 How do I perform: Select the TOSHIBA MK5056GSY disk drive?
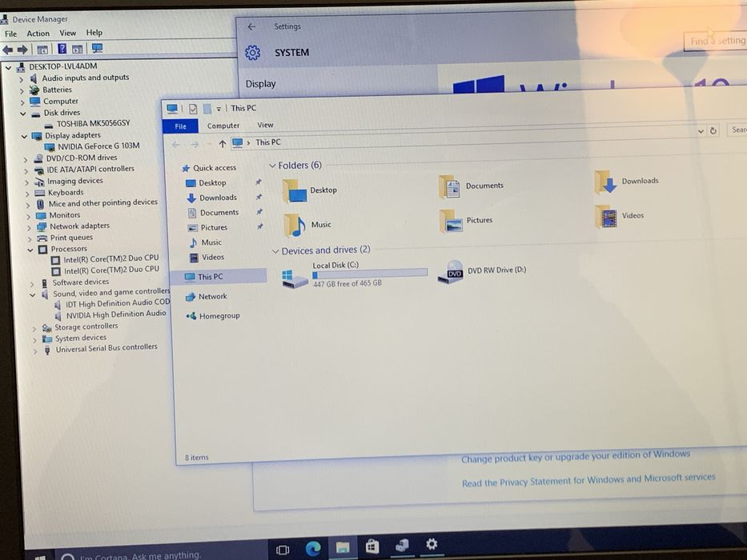tap(93, 123)
